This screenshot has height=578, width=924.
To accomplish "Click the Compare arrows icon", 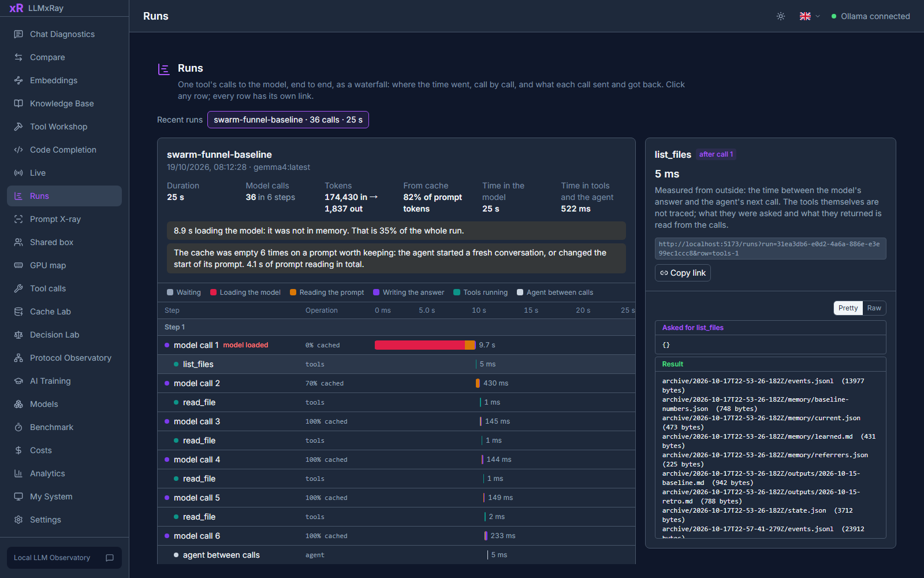I will pyautogui.click(x=18, y=57).
